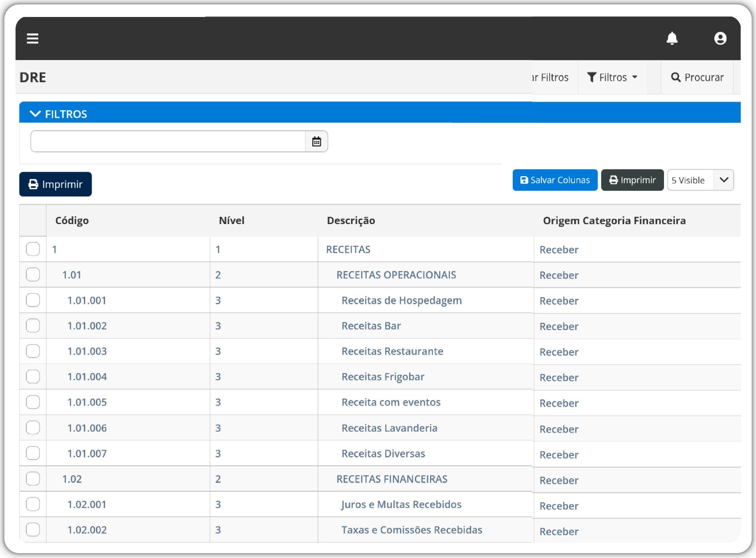This screenshot has width=756, height=558.
Task: Click the dark blue Imprimir button on the left
Action: [56, 184]
